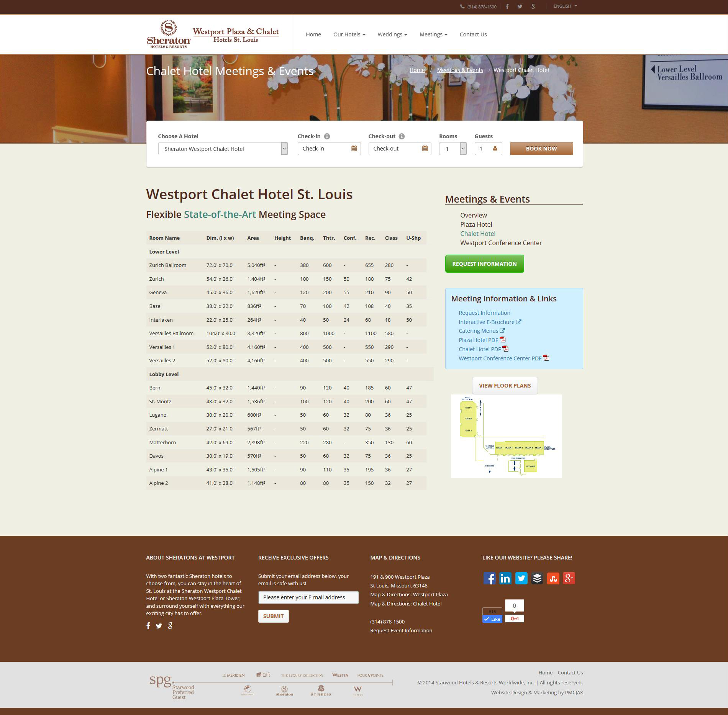
Task: Click the footer Contact Us link
Action: 570,672
